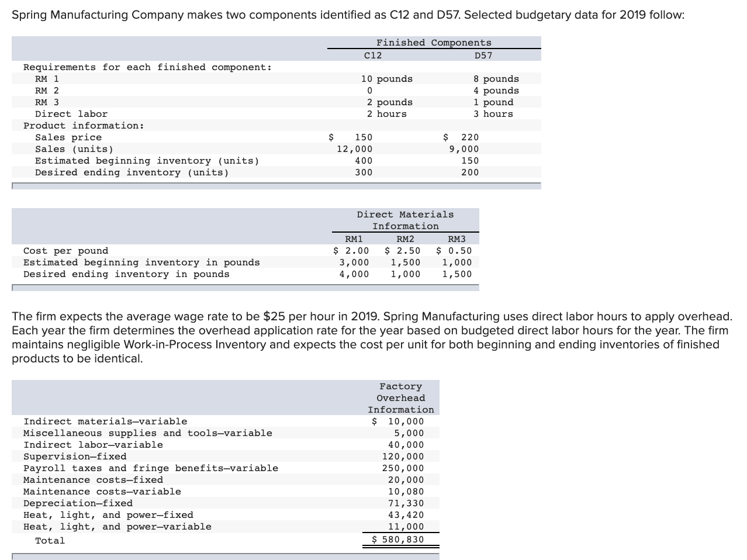Select the '2 pounds' cell
The width and height of the screenshot is (747, 560).
(390, 102)
